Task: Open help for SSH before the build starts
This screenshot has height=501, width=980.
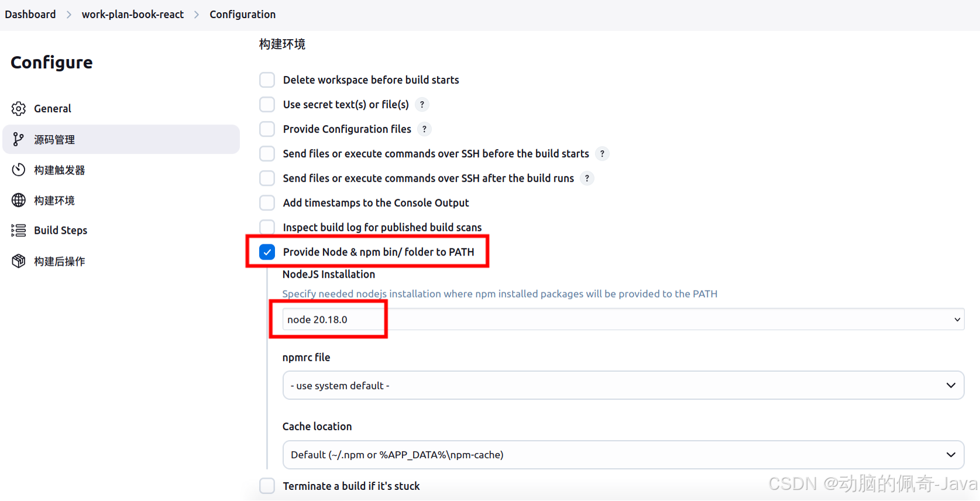Action: click(x=602, y=153)
